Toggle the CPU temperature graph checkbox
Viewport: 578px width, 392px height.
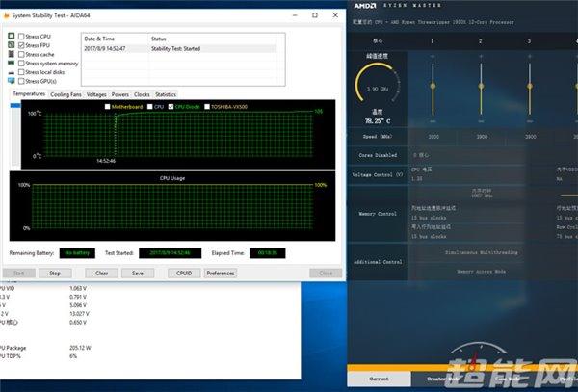pyautogui.click(x=149, y=107)
